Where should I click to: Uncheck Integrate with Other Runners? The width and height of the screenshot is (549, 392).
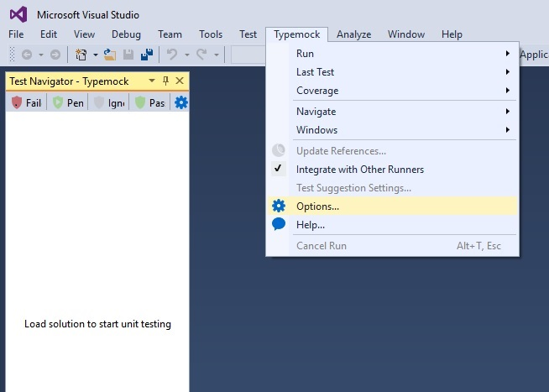tap(360, 169)
